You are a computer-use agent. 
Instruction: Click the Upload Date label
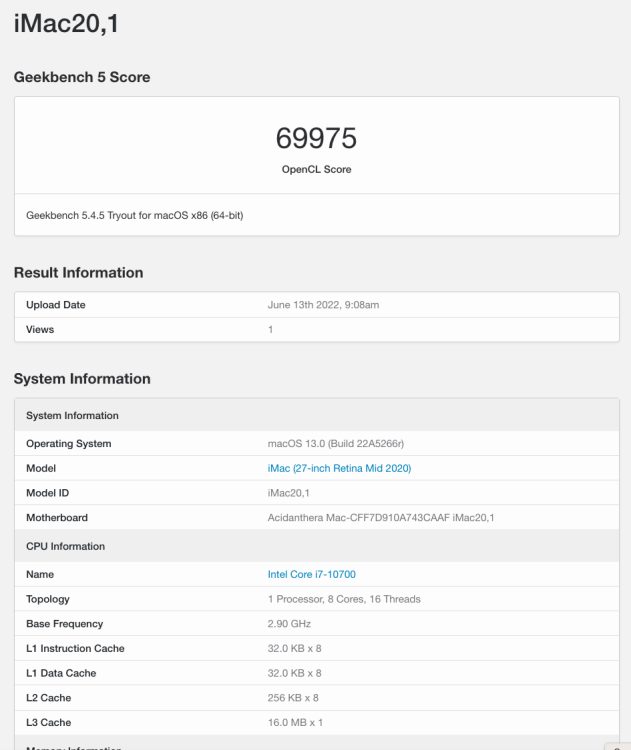click(55, 305)
